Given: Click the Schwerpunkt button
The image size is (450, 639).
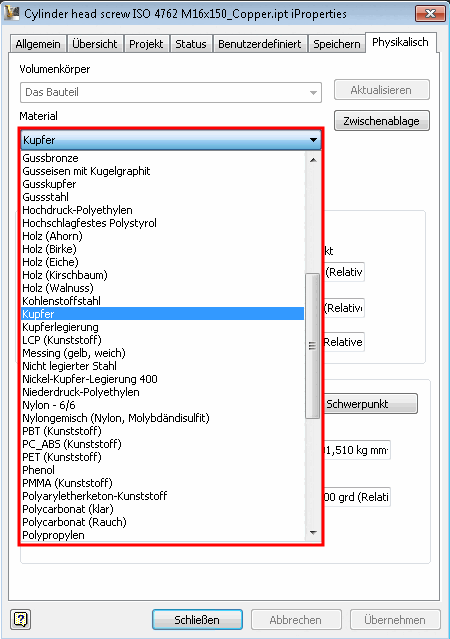Looking at the screenshot, I should [x=371, y=404].
